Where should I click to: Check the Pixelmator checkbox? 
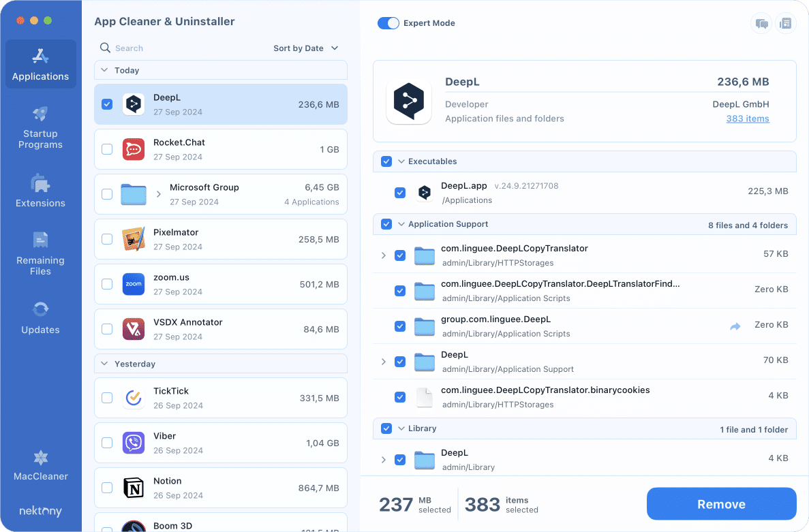pos(107,239)
